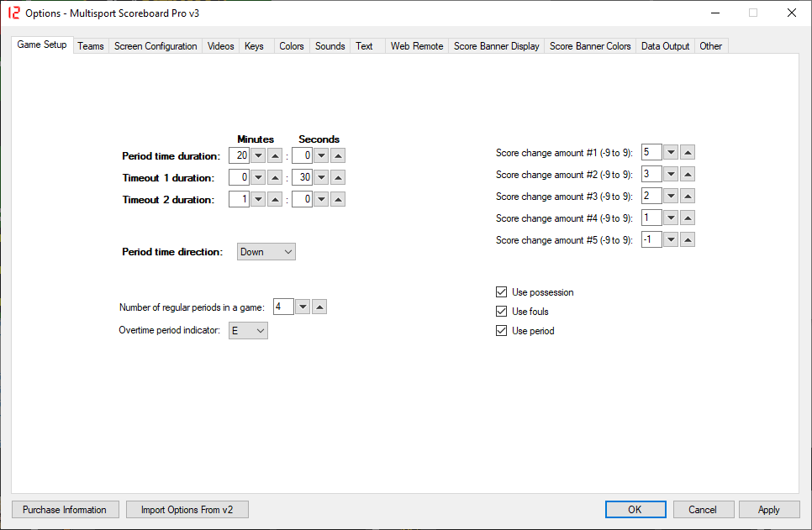Click the Score change amount #2 input field
Viewport: 812px width, 530px height.
pyautogui.click(x=651, y=174)
